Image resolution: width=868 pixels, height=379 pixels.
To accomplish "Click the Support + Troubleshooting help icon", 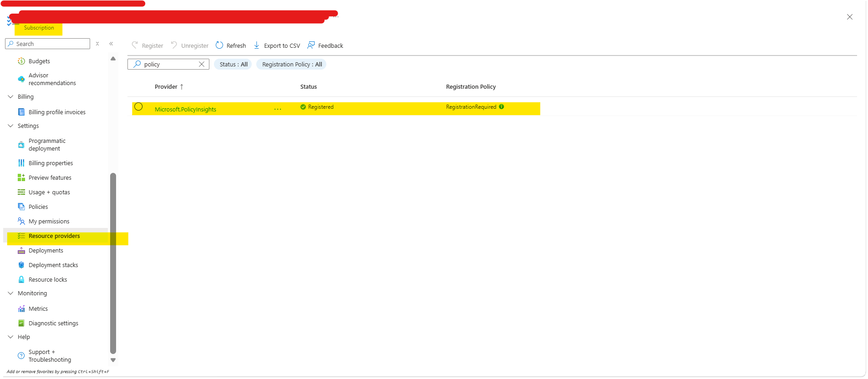I will point(21,356).
